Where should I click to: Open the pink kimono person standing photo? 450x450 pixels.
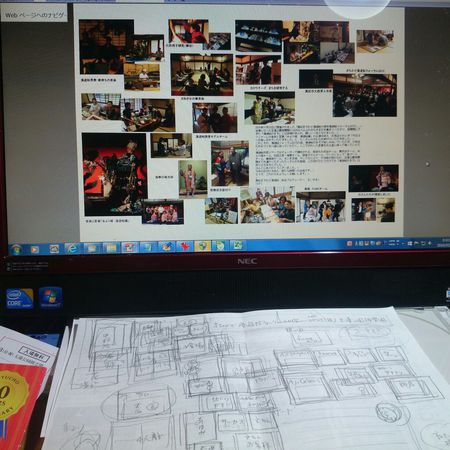click(193, 179)
